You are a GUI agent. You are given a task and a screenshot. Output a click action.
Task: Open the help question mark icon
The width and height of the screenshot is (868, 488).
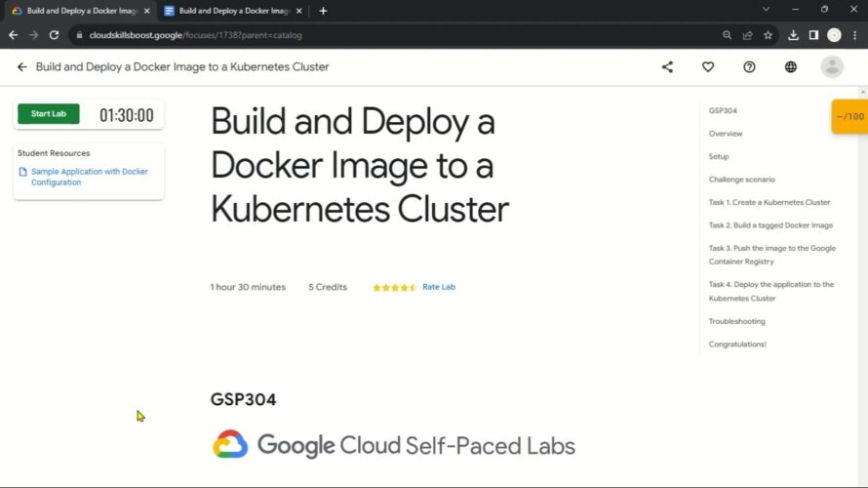[749, 67]
